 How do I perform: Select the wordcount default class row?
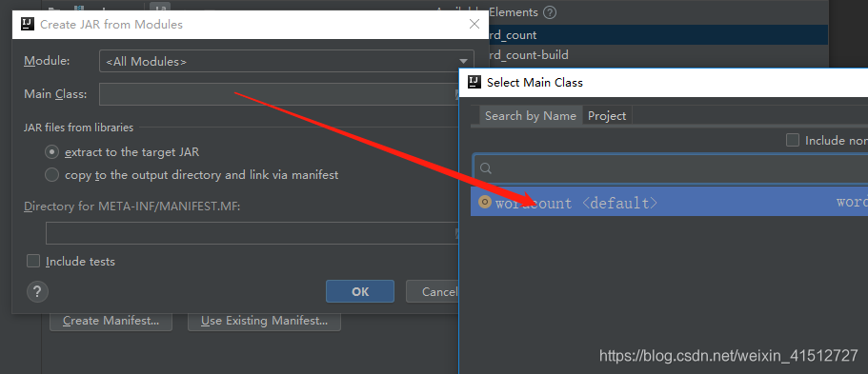point(669,203)
